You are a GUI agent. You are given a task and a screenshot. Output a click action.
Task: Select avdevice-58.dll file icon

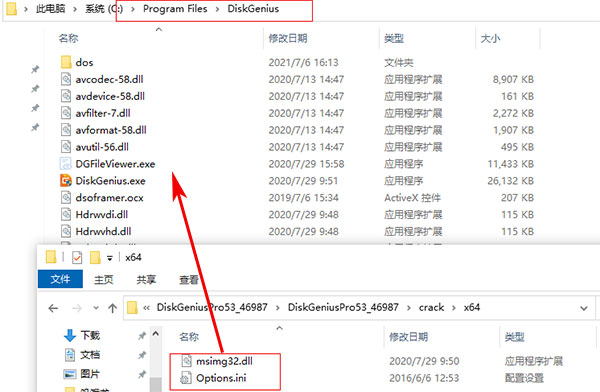click(x=66, y=96)
